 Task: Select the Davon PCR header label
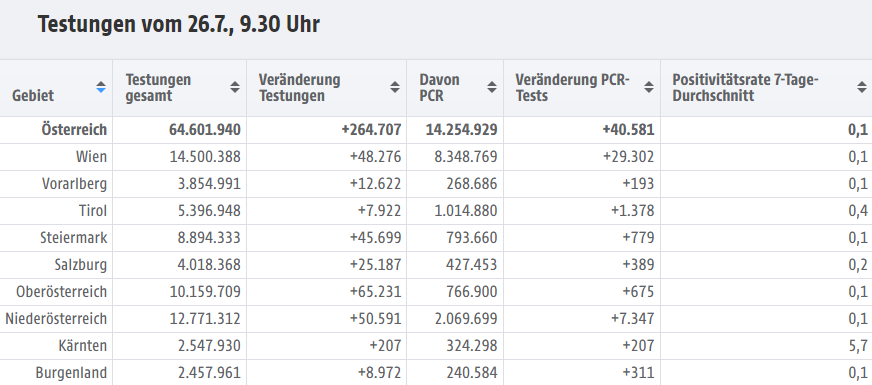pos(439,88)
